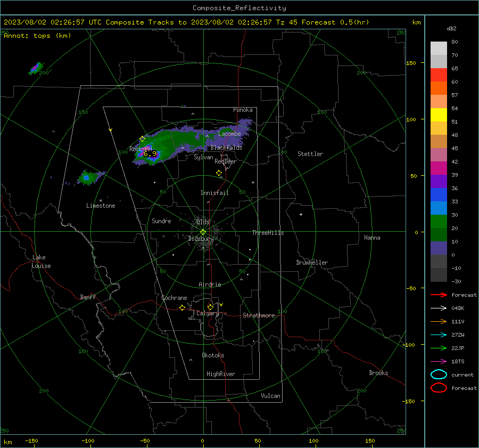Click the Sylvan city label
The height and width of the screenshot is (448, 479).
click(x=203, y=157)
